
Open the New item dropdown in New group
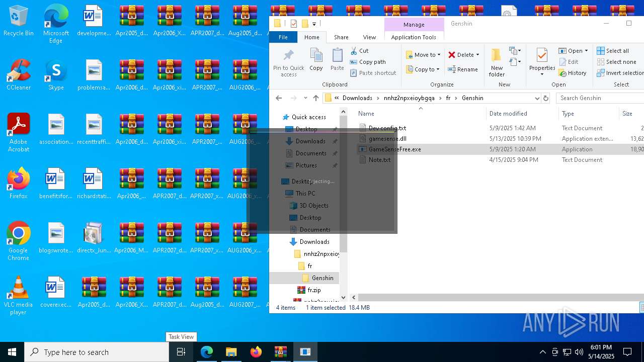(514, 51)
